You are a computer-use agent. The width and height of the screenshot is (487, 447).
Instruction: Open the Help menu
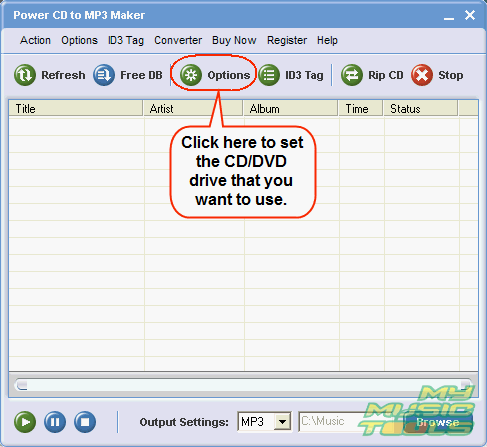point(327,40)
